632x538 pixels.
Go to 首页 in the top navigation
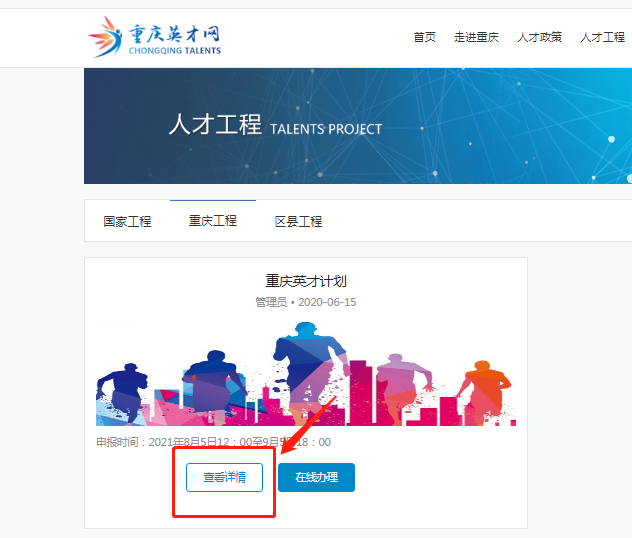coord(424,37)
